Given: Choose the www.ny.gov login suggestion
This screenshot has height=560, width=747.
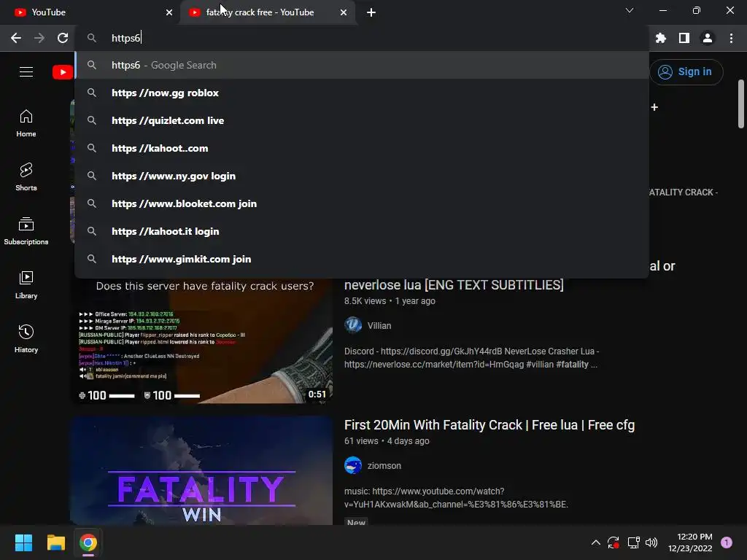Looking at the screenshot, I should click(x=362, y=176).
